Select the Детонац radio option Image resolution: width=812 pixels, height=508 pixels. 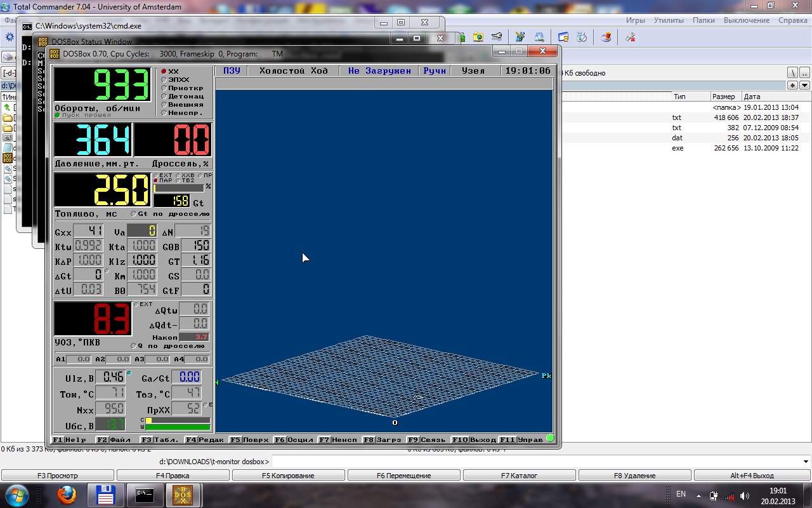coord(164,97)
